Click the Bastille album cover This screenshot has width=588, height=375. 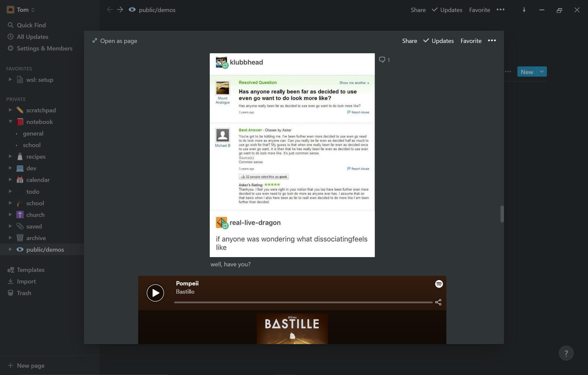click(292, 329)
